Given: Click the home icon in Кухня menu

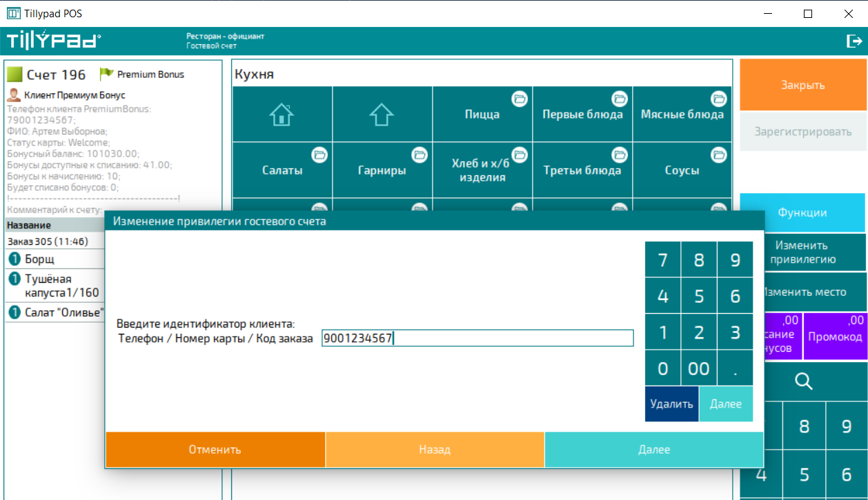Looking at the screenshot, I should pyautogui.click(x=282, y=114).
